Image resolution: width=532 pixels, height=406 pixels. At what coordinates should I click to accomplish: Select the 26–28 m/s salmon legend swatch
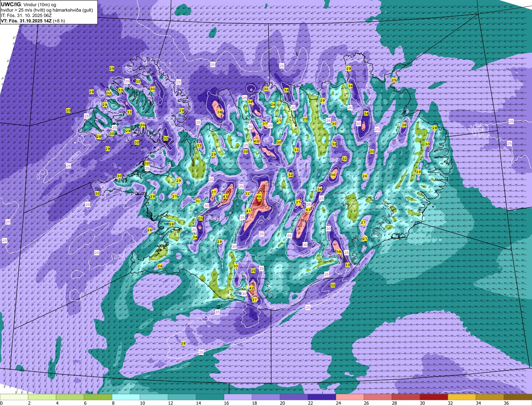(378, 397)
